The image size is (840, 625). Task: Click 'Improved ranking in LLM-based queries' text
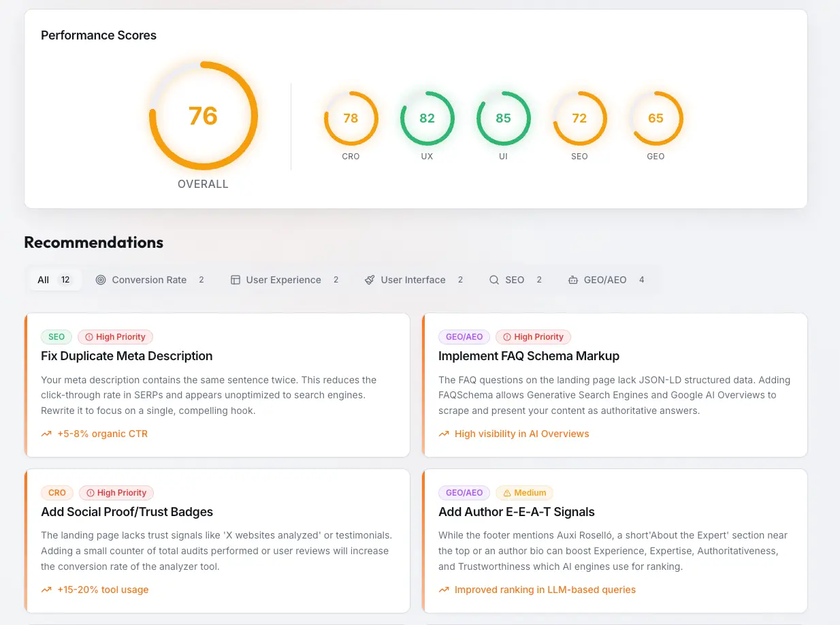[545, 590]
